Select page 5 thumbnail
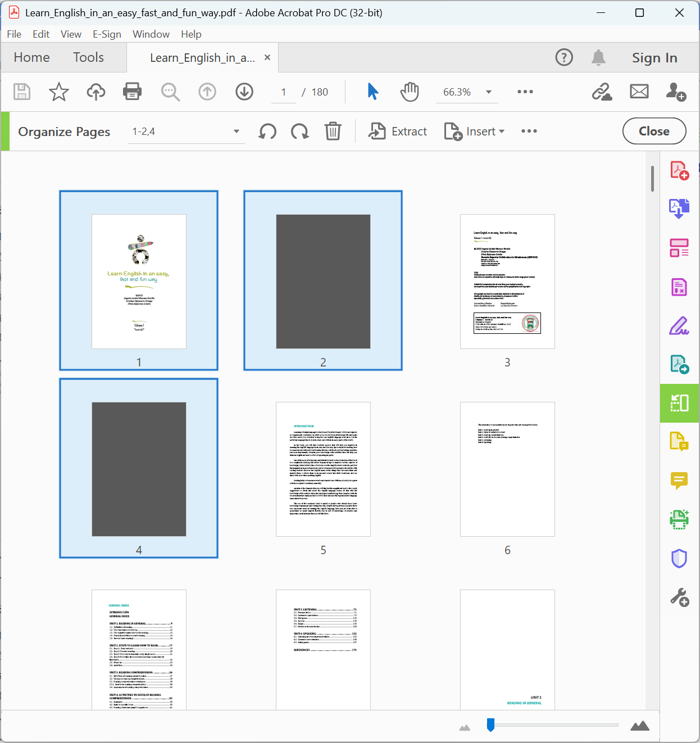 pos(323,469)
